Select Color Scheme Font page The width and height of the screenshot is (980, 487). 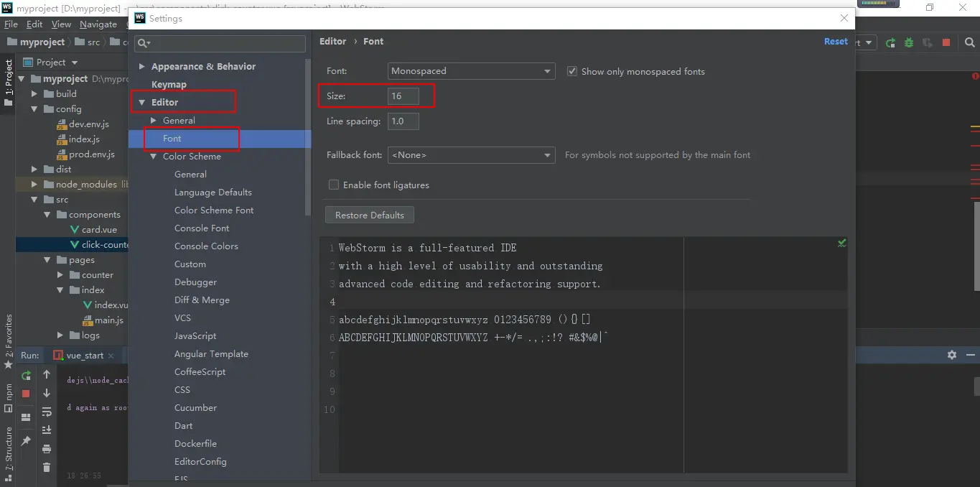(x=214, y=210)
